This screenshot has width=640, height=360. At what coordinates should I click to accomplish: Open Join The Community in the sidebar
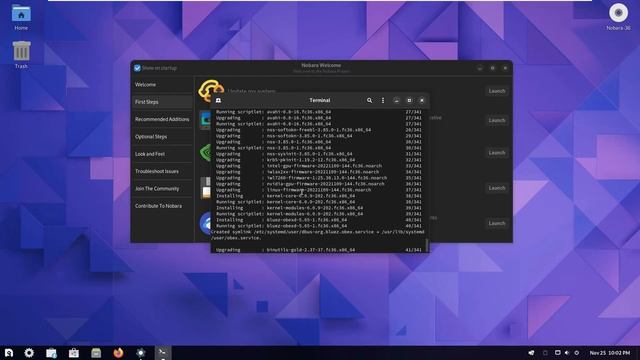[162, 189]
